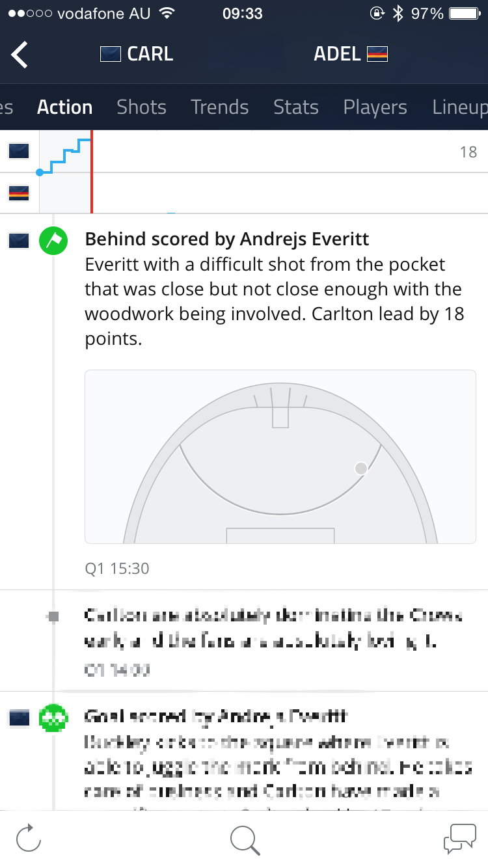Show the Lineup tab

459,107
